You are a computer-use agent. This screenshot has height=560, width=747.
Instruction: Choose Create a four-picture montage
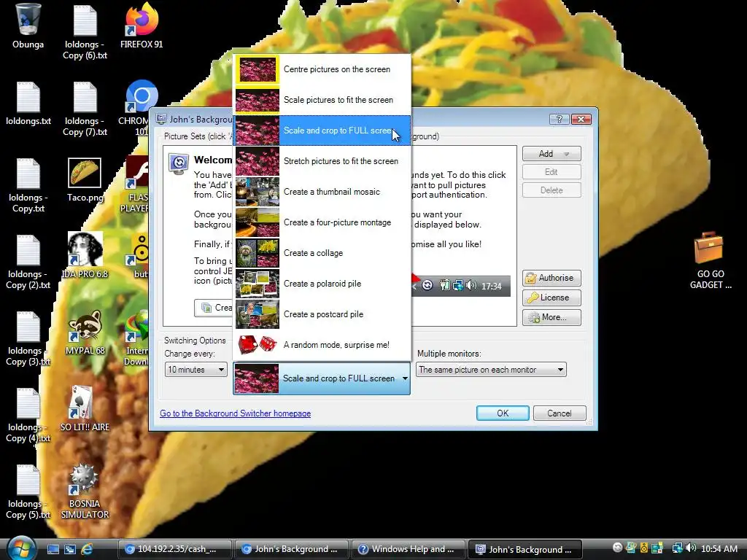coord(322,222)
